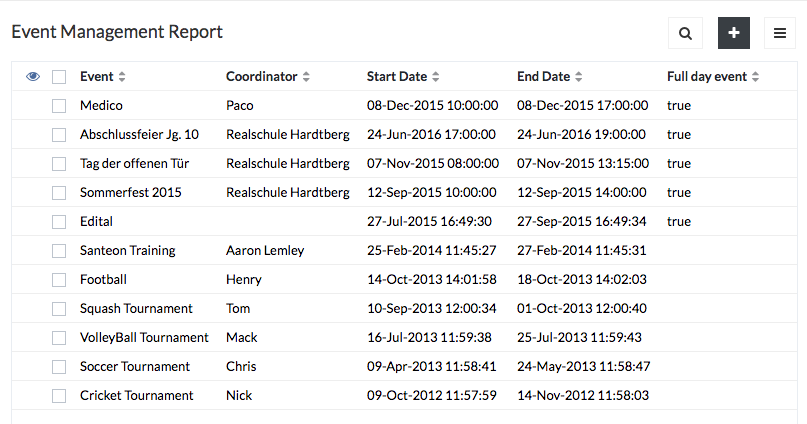Toggle the eye visibility icon in header
807x424 pixels.
[33, 77]
